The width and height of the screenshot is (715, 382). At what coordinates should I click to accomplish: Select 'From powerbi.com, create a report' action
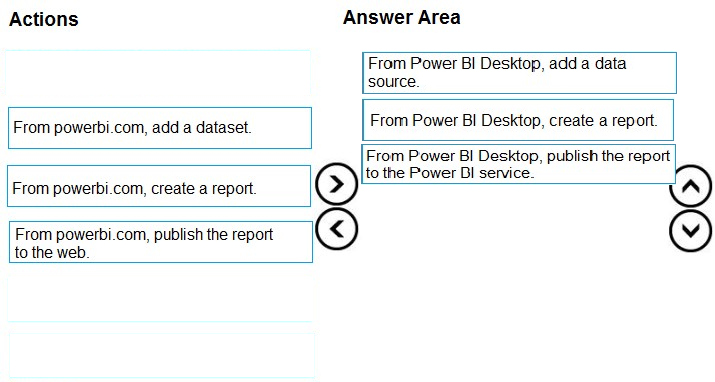click(x=159, y=186)
